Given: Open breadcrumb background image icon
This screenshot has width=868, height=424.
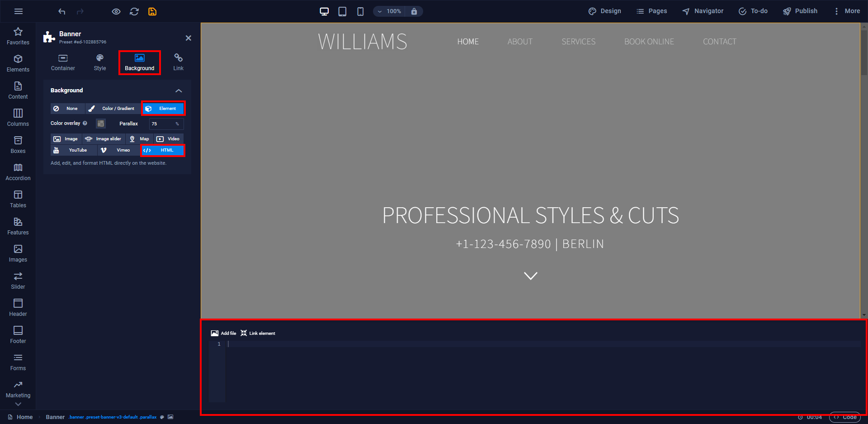Looking at the screenshot, I should point(170,417).
